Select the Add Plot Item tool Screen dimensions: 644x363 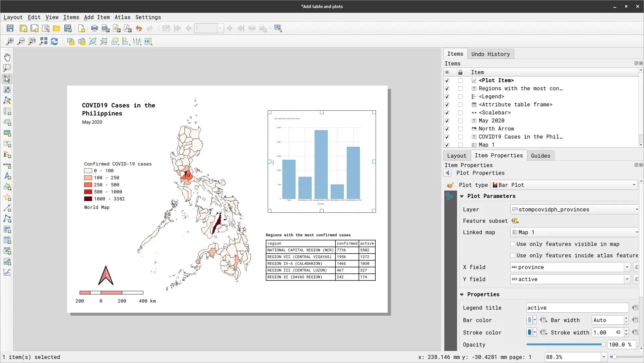click(x=7, y=272)
